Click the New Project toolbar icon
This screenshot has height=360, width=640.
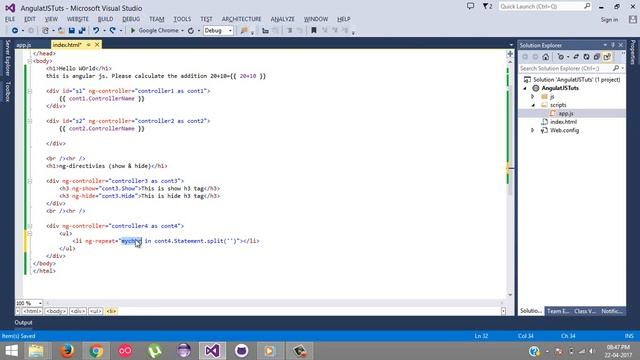45,31
